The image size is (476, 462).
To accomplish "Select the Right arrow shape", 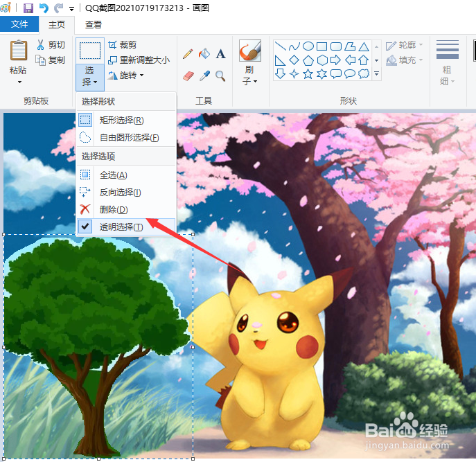I will pyautogui.click(x=335, y=60).
